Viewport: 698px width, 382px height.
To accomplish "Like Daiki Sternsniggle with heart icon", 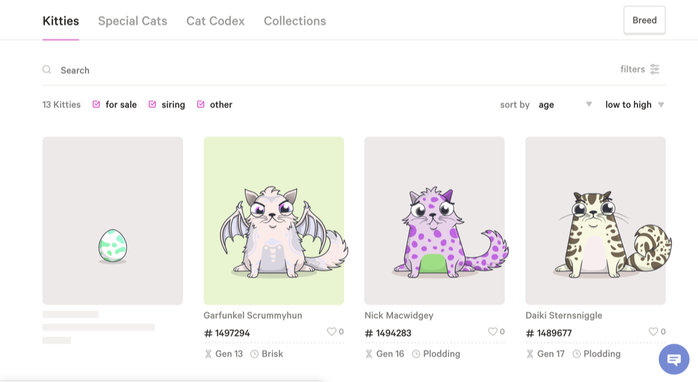I will 653,332.
